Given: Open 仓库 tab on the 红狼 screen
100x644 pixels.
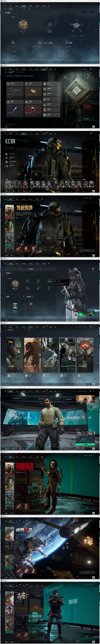Looking at the screenshot, I should pyautogui.click(x=17, y=134).
